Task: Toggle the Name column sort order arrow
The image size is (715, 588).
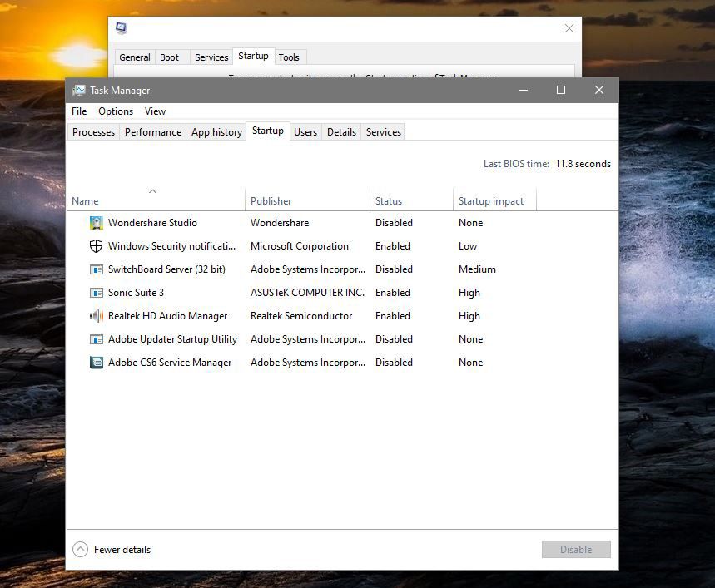Action: pyautogui.click(x=152, y=190)
